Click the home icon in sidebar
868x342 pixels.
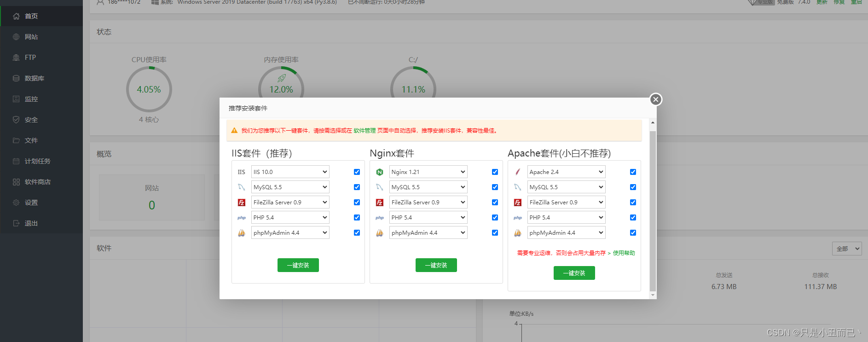16,16
